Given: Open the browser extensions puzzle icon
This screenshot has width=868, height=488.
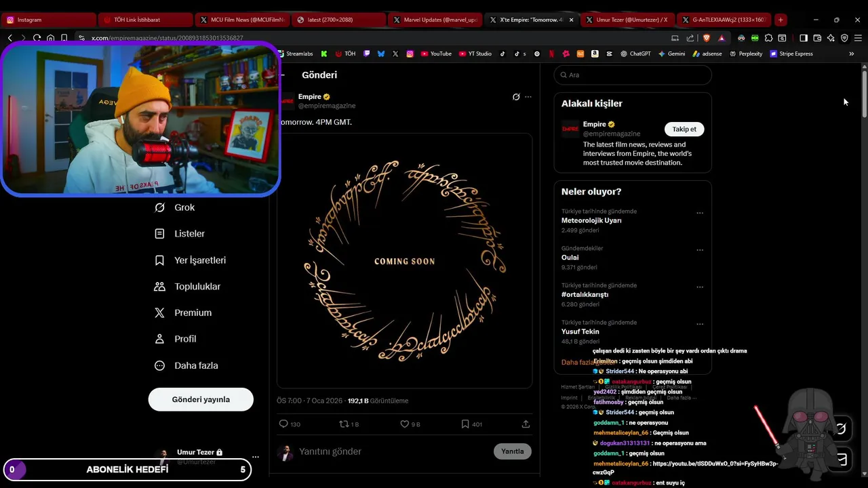Looking at the screenshot, I should [768, 38].
